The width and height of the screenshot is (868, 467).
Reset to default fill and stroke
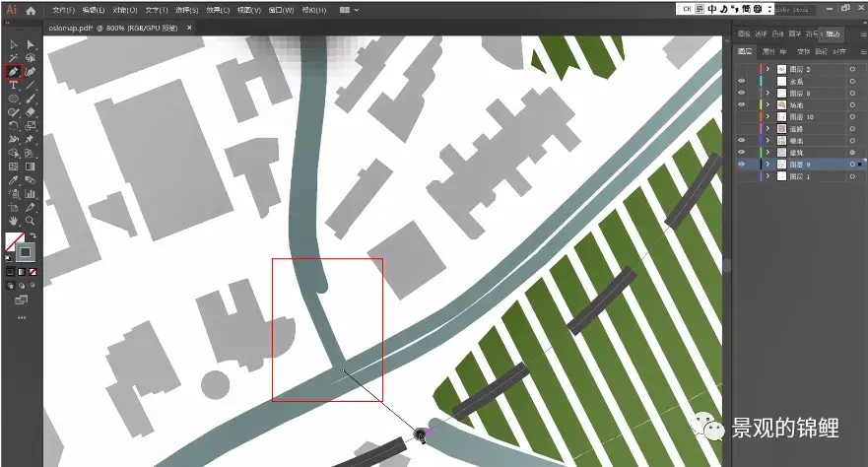pyautogui.click(x=8, y=258)
